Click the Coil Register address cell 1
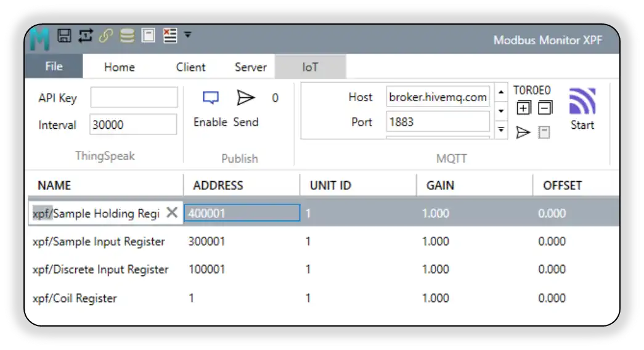This screenshot has height=350, width=644. (192, 298)
